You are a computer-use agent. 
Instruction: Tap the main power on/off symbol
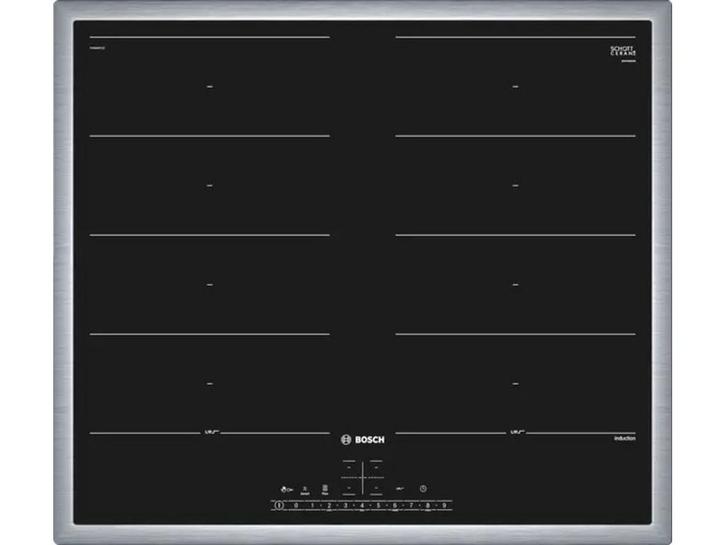279,505
